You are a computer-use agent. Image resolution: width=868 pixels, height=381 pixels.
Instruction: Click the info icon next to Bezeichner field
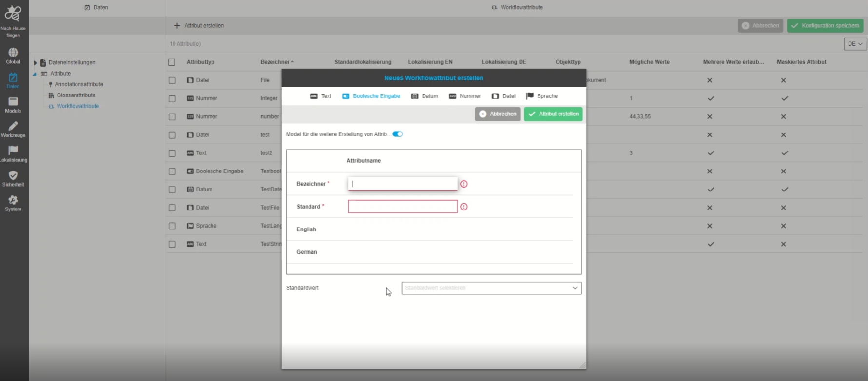pos(464,184)
